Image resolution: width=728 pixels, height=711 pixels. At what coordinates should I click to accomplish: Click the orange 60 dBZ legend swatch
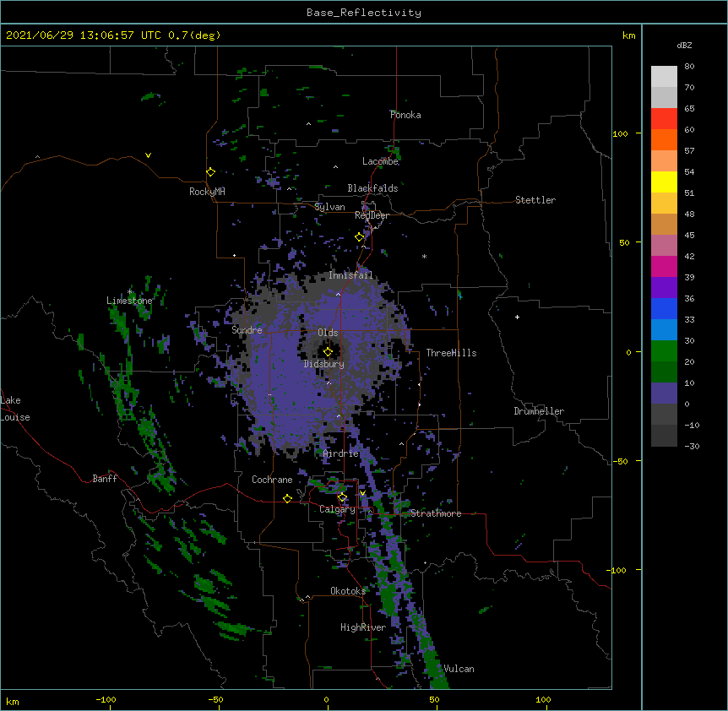[664, 139]
